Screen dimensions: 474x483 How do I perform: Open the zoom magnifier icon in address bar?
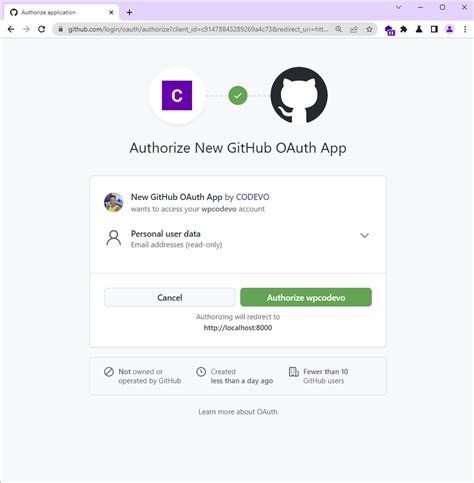tap(338, 29)
